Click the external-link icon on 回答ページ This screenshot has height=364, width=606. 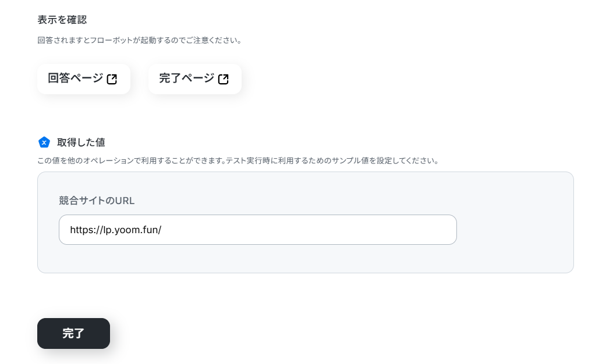click(x=112, y=79)
